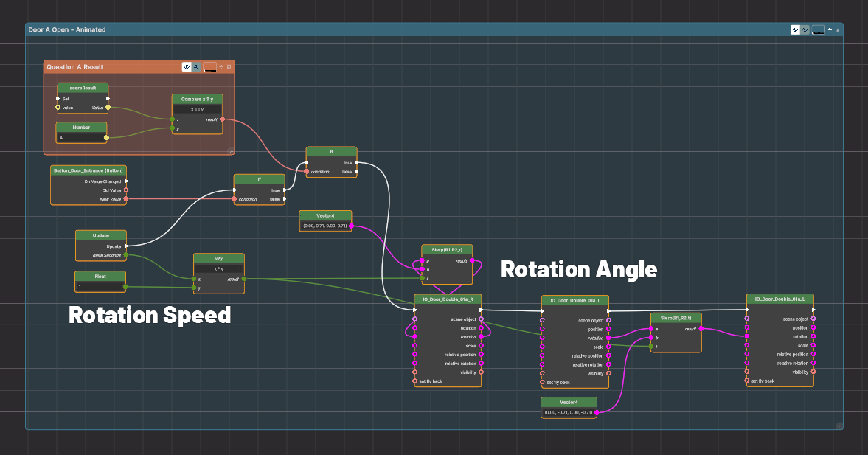Toggle second link icon in Question A Result header
The image size is (868, 455).
(197, 67)
